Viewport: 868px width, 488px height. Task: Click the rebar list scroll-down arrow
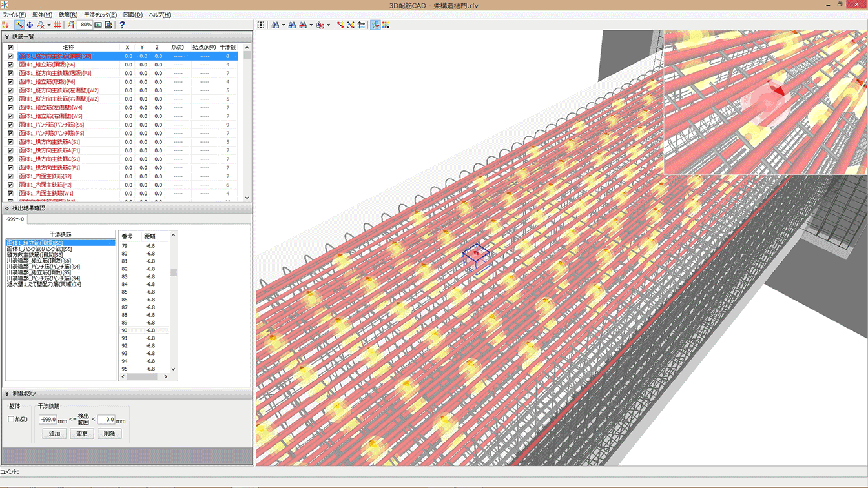(247, 198)
